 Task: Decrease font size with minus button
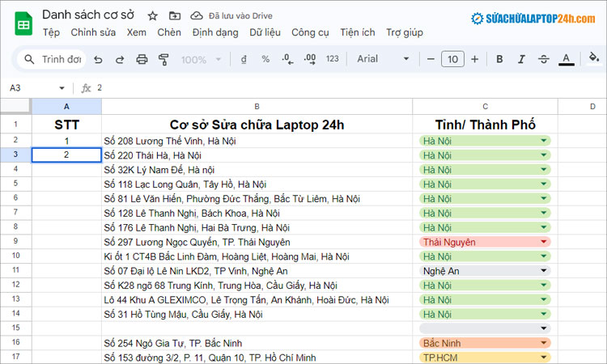pos(431,59)
